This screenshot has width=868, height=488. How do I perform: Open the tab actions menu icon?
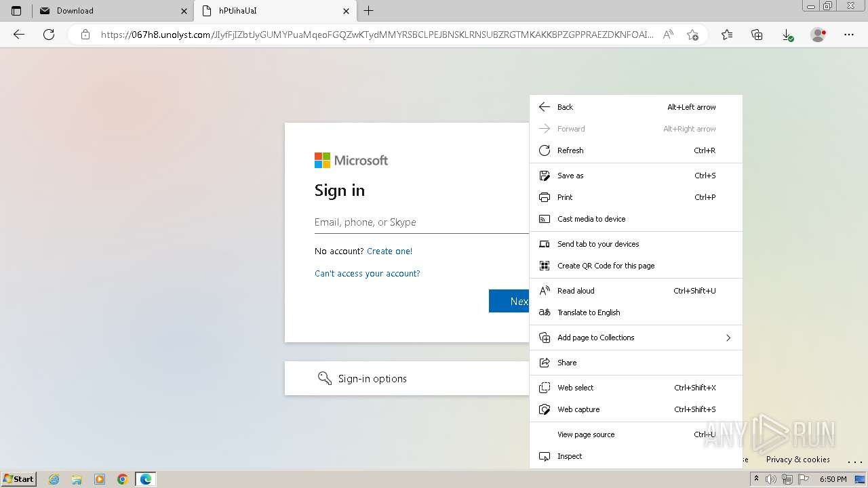pyautogui.click(x=16, y=11)
